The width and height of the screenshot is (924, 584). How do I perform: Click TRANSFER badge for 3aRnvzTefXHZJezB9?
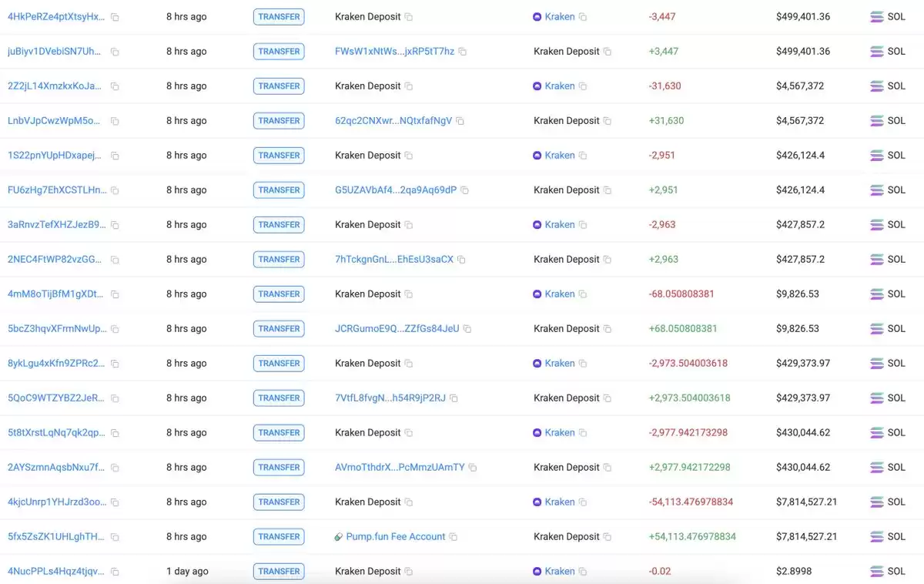point(279,225)
